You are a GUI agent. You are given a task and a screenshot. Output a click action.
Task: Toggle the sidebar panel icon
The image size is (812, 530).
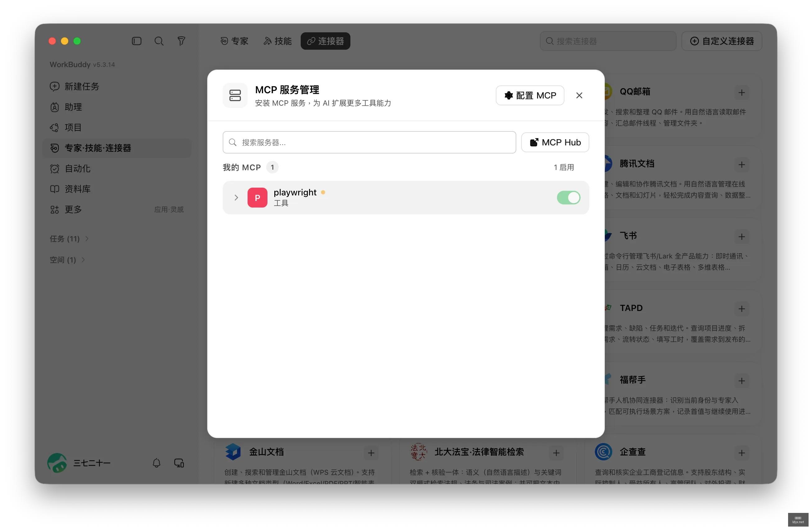137,41
